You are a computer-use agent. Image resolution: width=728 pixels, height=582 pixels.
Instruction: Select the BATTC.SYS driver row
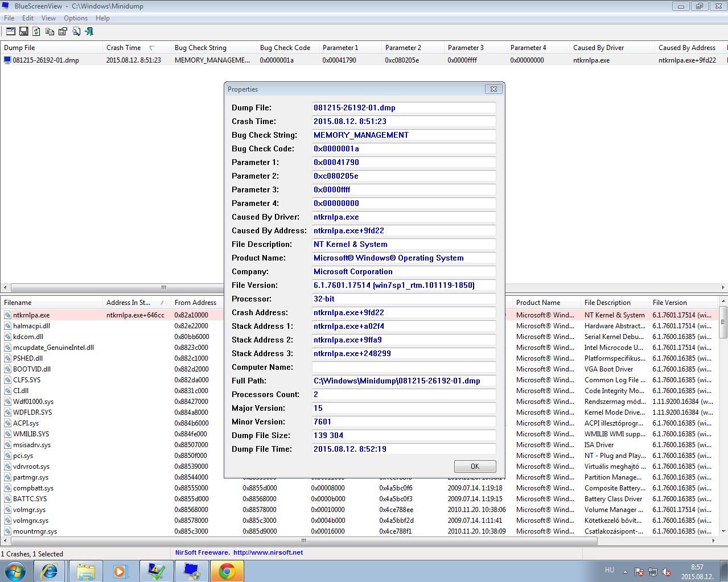tap(359, 498)
